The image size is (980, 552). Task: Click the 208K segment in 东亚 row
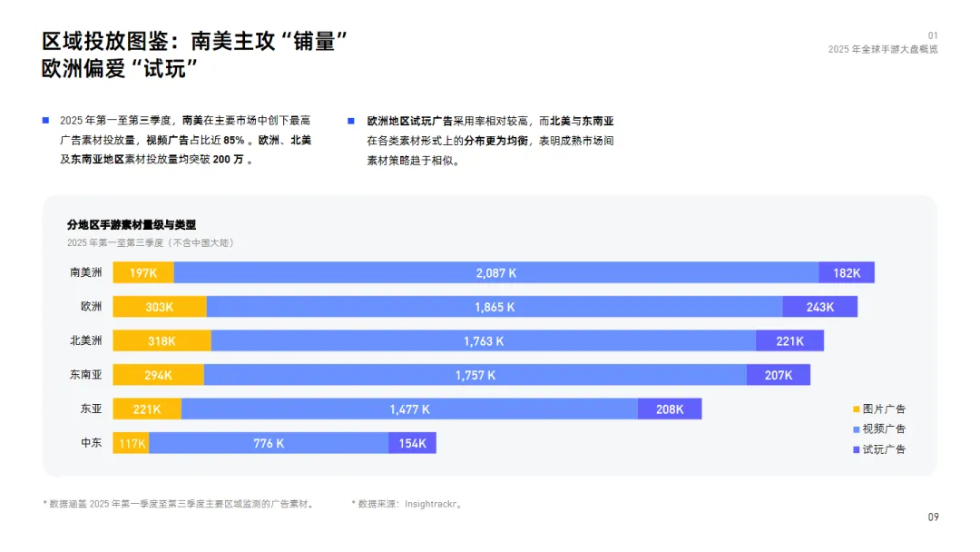tap(670, 409)
